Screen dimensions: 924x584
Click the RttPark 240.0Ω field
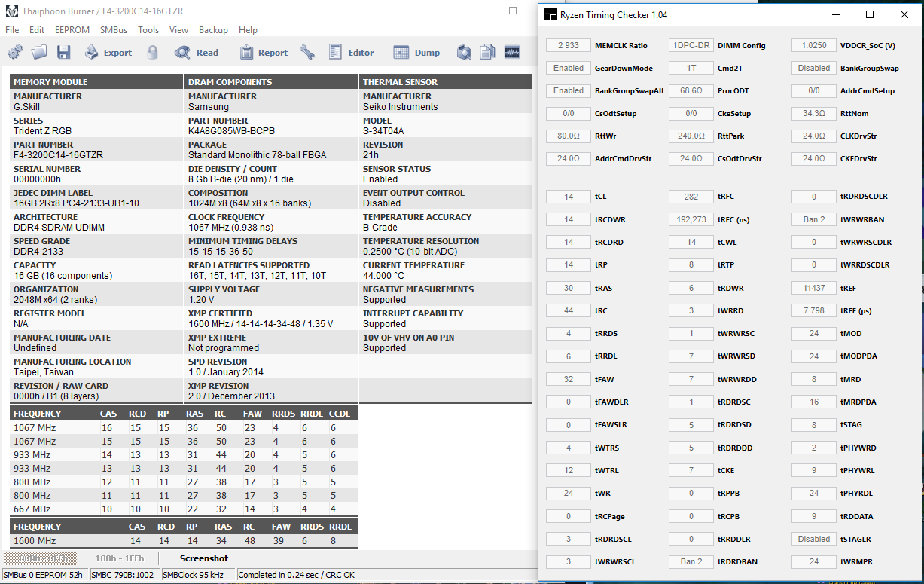point(691,136)
